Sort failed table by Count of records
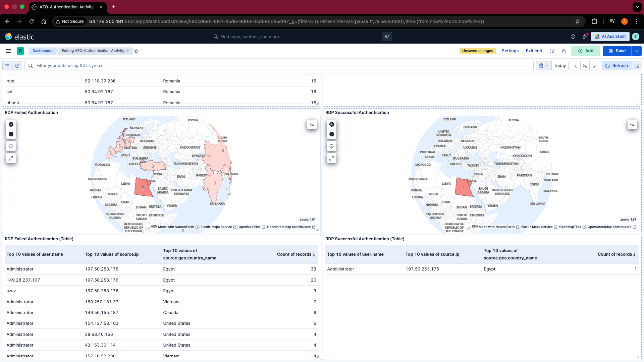 point(296,254)
